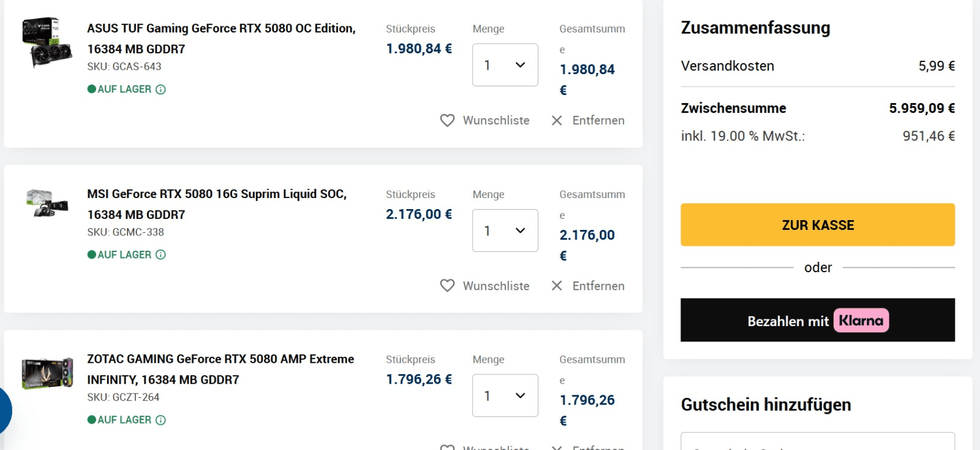Click stock info icon for ASUS TUF card
This screenshot has width=980, height=450.
point(160,90)
